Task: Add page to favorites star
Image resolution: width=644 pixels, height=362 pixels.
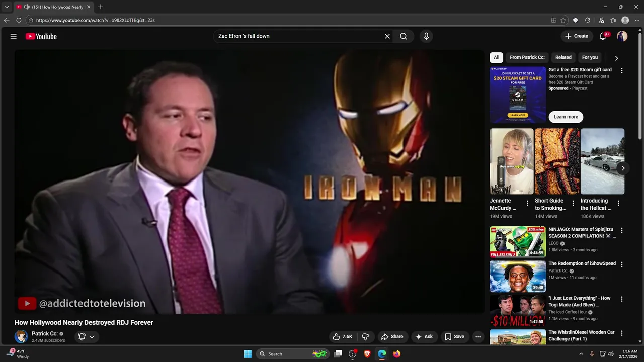Action: click(563, 20)
